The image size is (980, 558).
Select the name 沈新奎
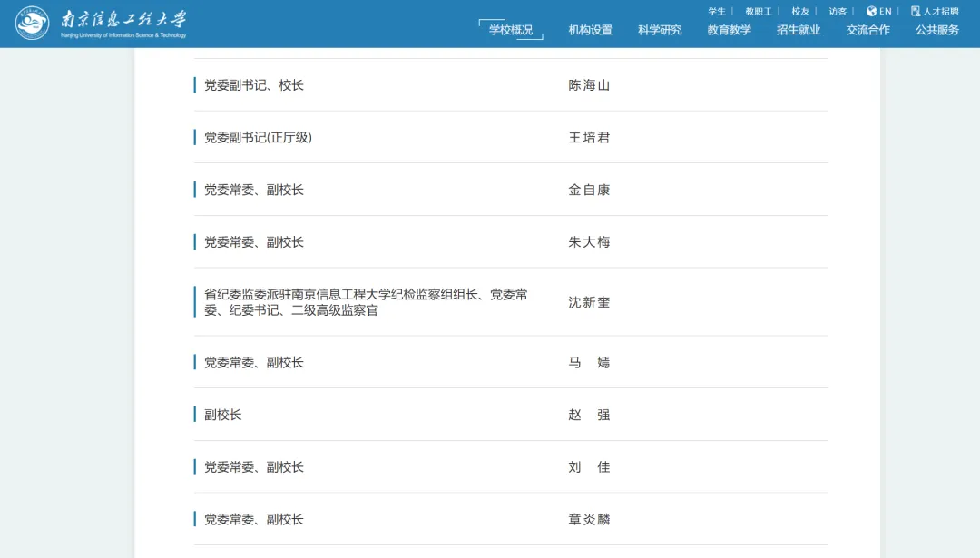(x=589, y=302)
